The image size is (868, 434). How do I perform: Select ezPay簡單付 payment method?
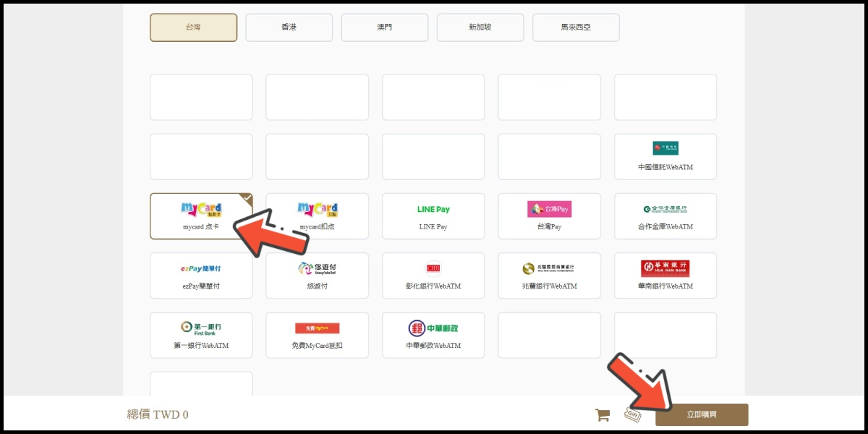tap(201, 275)
